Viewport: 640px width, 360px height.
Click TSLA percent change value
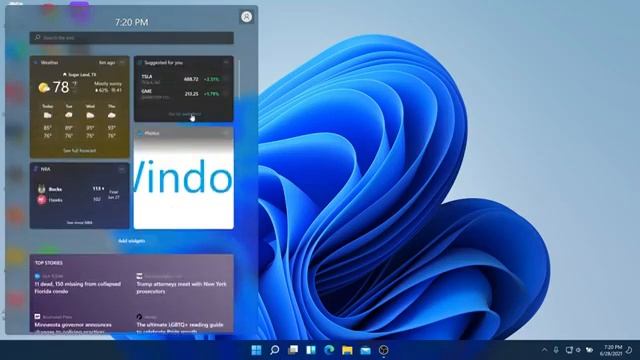(211, 79)
